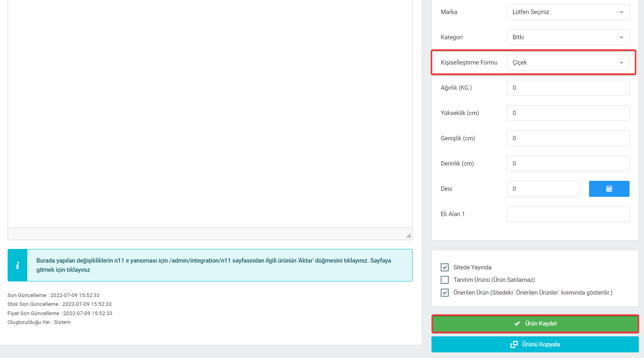Click inside the Genişlik (cm) field
Viewport: 644px width, 358px height.
(568, 138)
